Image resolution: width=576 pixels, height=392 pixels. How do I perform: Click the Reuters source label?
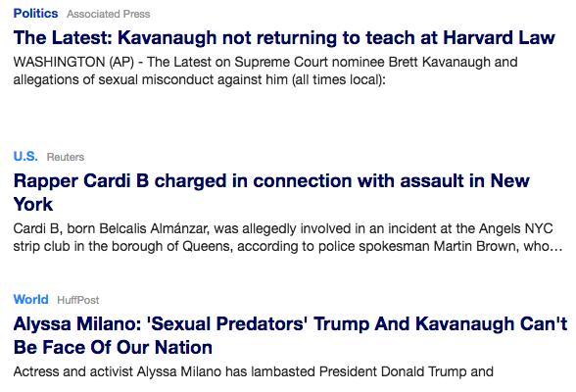point(66,157)
